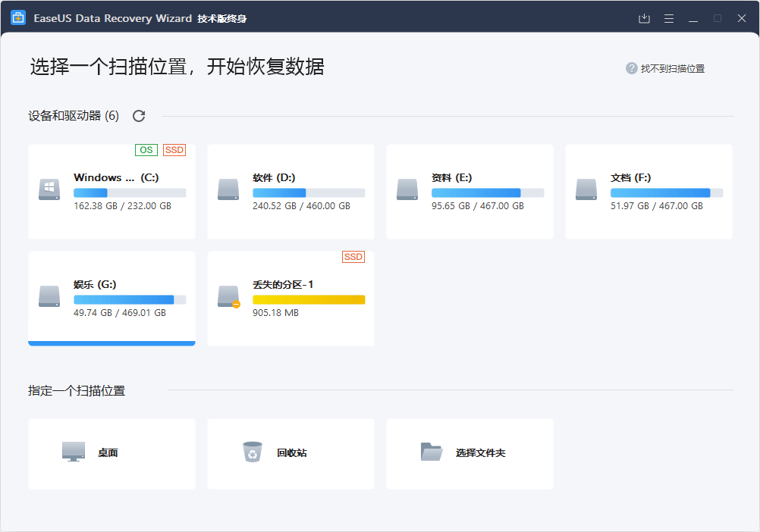Choose the 桌面 scan location

112,454
